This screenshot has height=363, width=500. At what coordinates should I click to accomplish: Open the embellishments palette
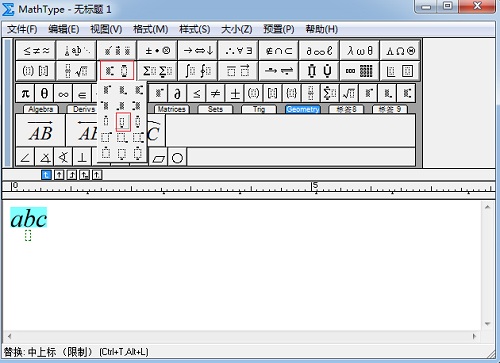pyautogui.click(x=117, y=51)
